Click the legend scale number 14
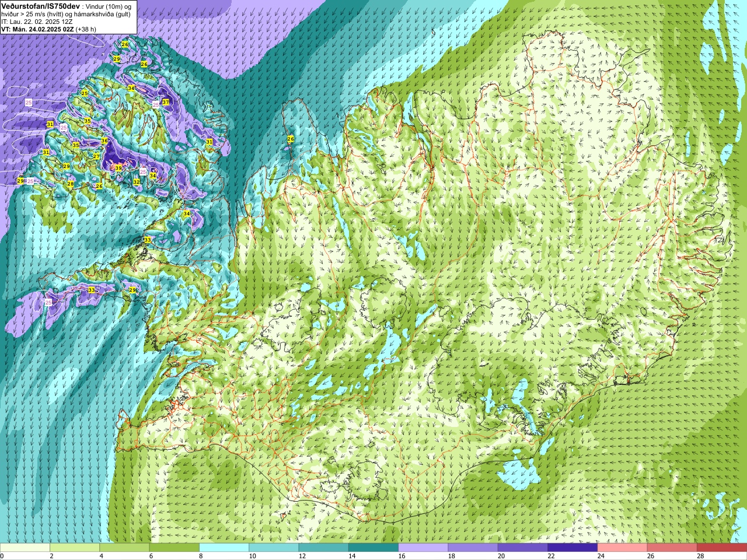 point(352,556)
